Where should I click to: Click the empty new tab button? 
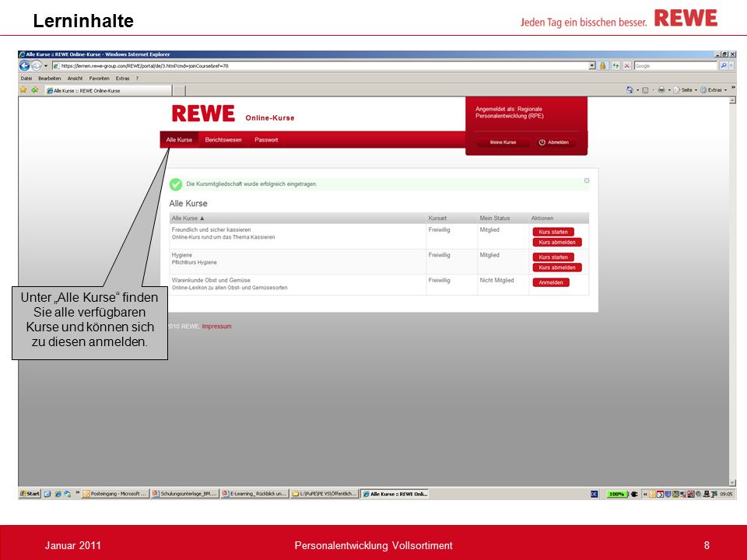(x=179, y=90)
